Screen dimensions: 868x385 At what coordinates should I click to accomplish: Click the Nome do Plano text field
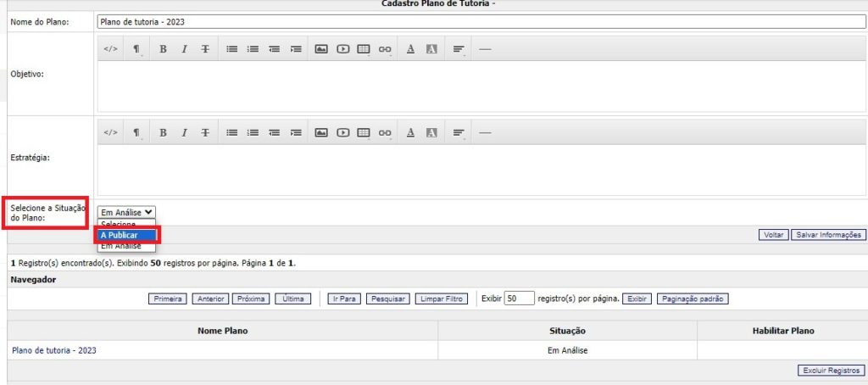tap(480, 21)
